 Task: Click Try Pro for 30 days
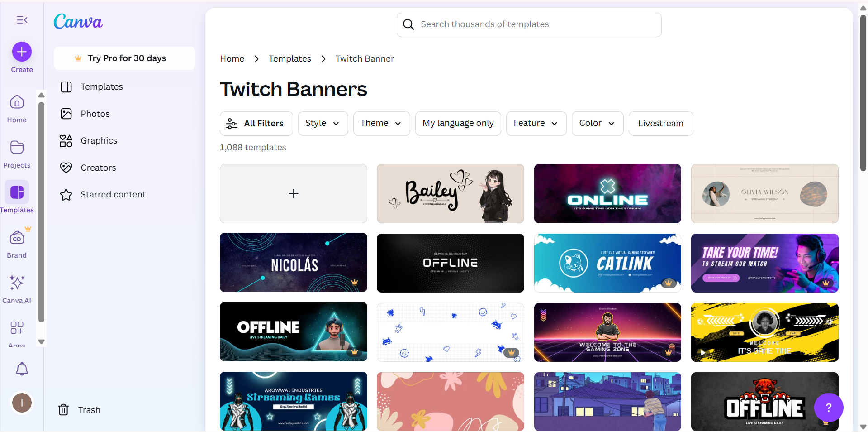point(124,58)
